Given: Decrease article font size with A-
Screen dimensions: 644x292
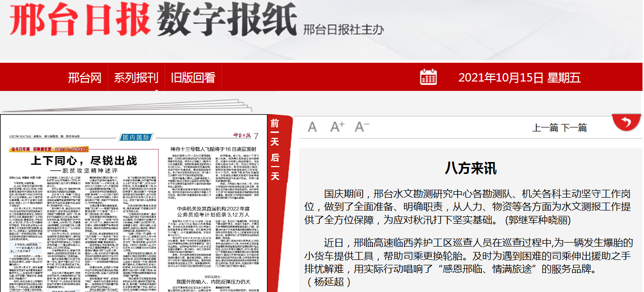Looking at the screenshot, I should coord(362,127).
